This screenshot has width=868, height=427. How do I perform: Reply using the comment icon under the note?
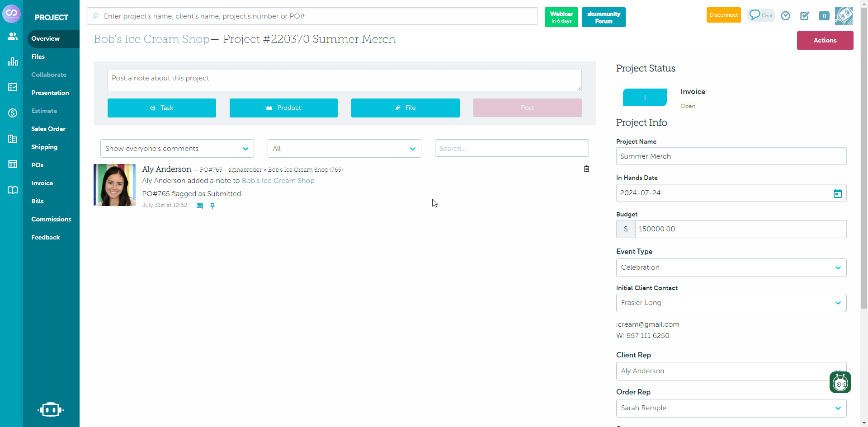pyautogui.click(x=199, y=206)
